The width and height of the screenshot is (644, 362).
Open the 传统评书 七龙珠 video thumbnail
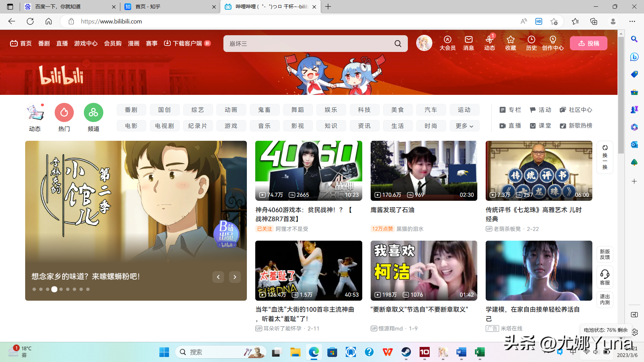click(539, 171)
